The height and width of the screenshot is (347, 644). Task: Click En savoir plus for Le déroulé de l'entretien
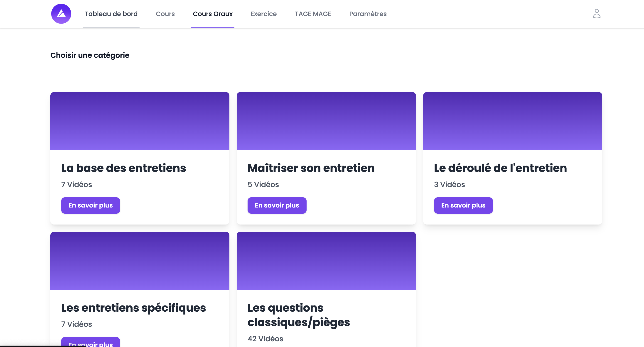(463, 205)
